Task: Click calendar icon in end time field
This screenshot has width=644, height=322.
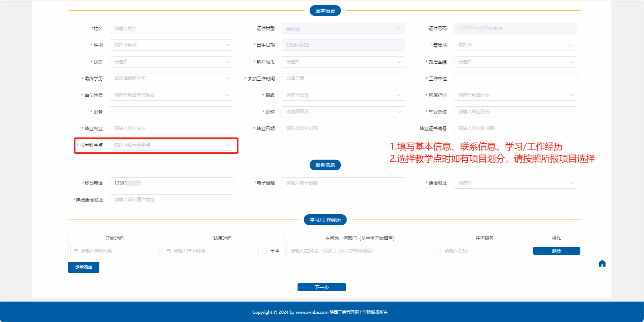Action: pos(169,251)
